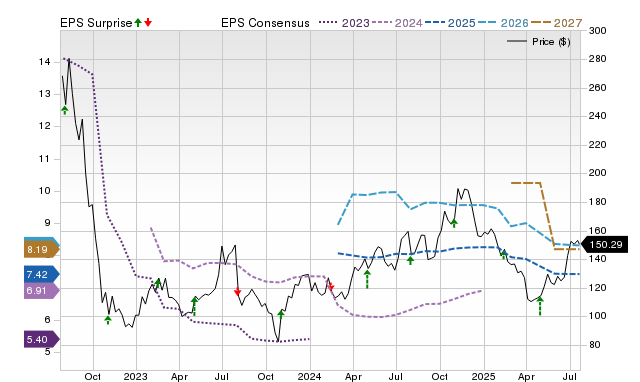Click the 100 label on the price axis
This screenshot has height=382, width=640.
click(x=598, y=316)
